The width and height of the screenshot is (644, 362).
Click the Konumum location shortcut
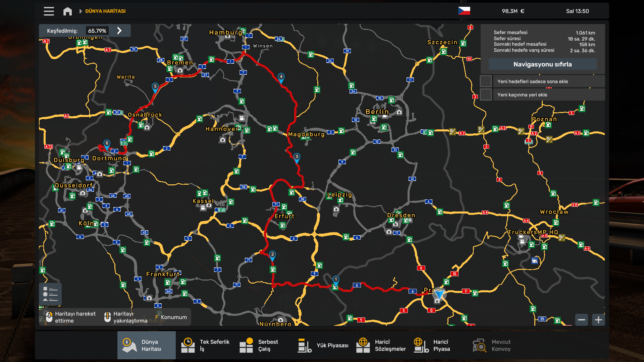coord(171,317)
